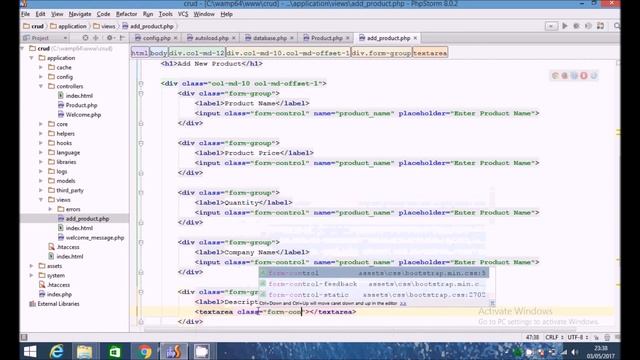The width and height of the screenshot is (640, 360).
Task: Open the Project panel settings gear
Action: coord(109,38)
